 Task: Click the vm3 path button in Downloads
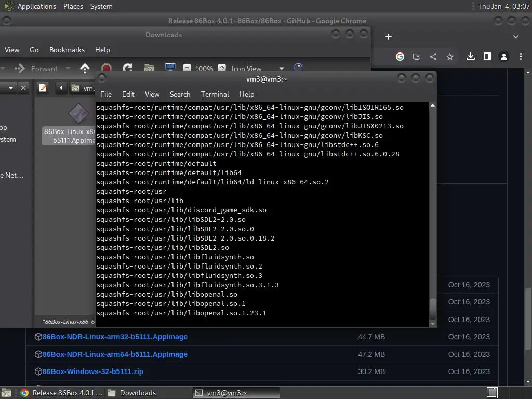tap(83, 88)
